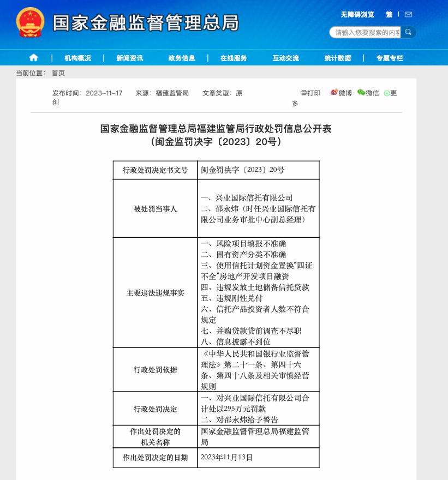Click the 微博 share text
Viewport: 448px width, 480px height.
345,93
